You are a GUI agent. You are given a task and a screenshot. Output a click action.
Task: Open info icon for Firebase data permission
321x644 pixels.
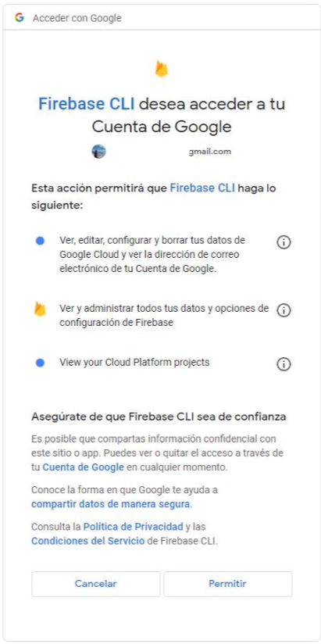284,310
